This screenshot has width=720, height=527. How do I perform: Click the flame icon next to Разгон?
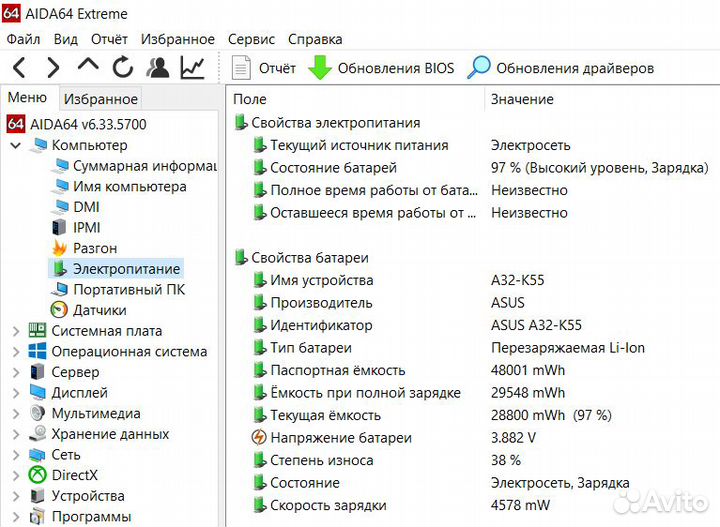(59, 248)
